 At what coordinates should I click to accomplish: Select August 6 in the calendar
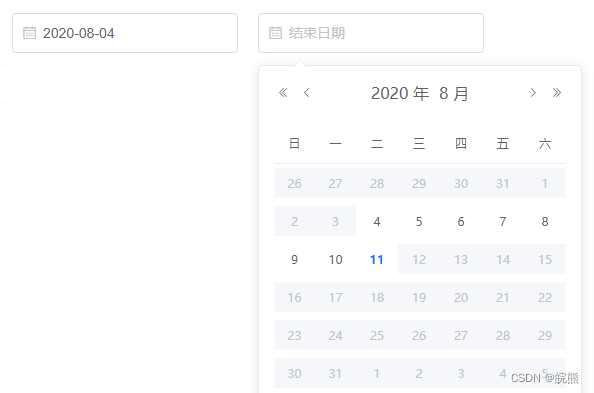pyautogui.click(x=461, y=221)
